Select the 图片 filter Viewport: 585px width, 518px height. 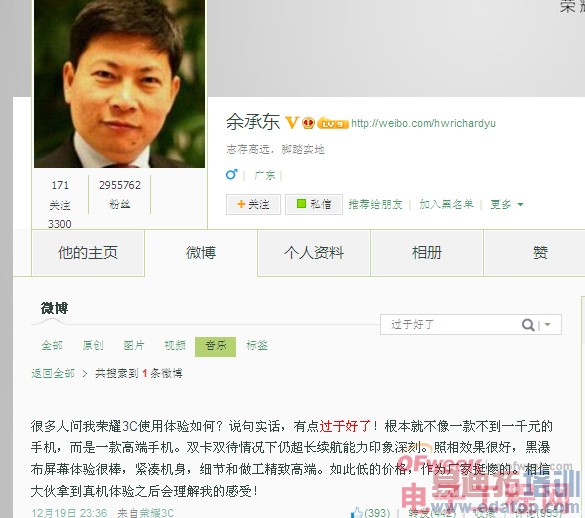pos(134,345)
